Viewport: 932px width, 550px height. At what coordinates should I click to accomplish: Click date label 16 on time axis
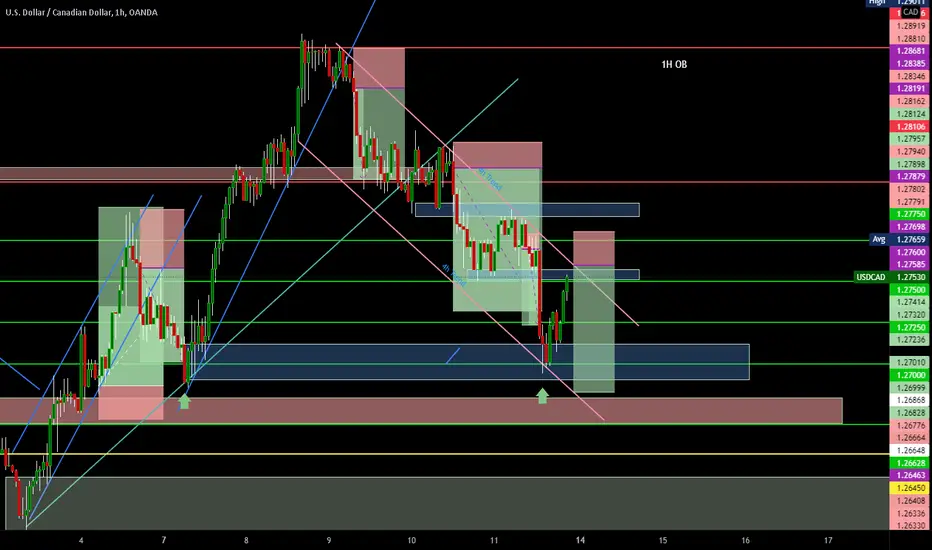(x=745, y=540)
